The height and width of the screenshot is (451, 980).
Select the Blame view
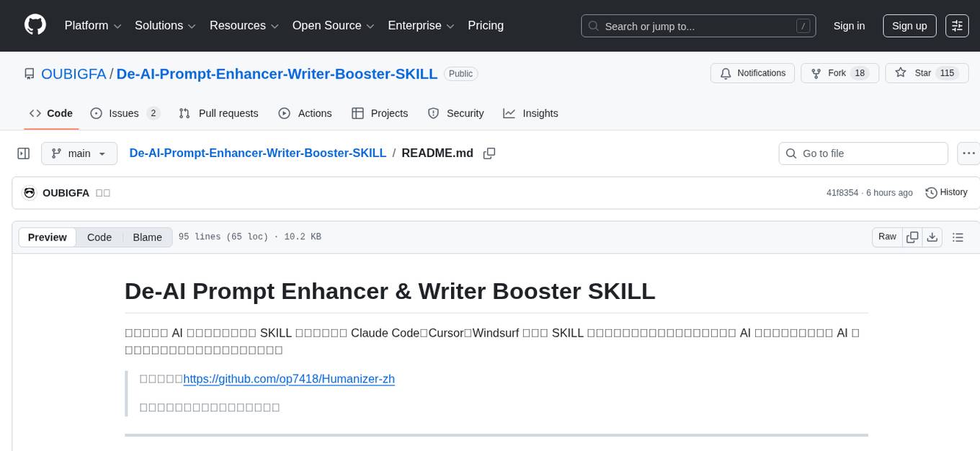click(147, 237)
